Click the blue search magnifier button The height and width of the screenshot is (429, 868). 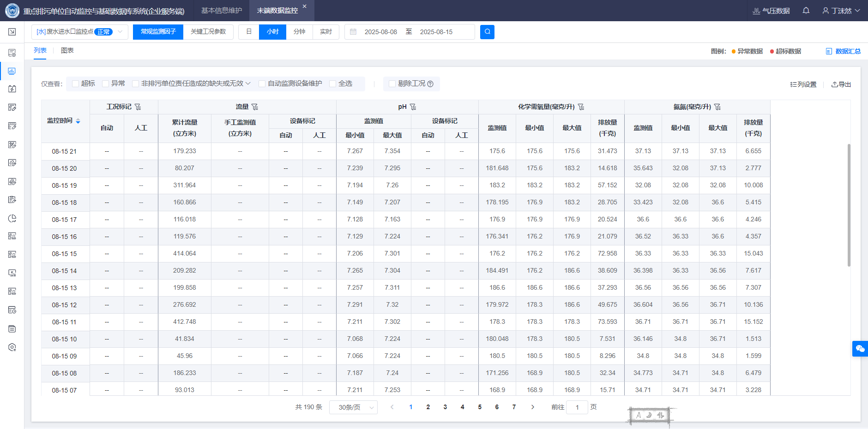click(487, 32)
